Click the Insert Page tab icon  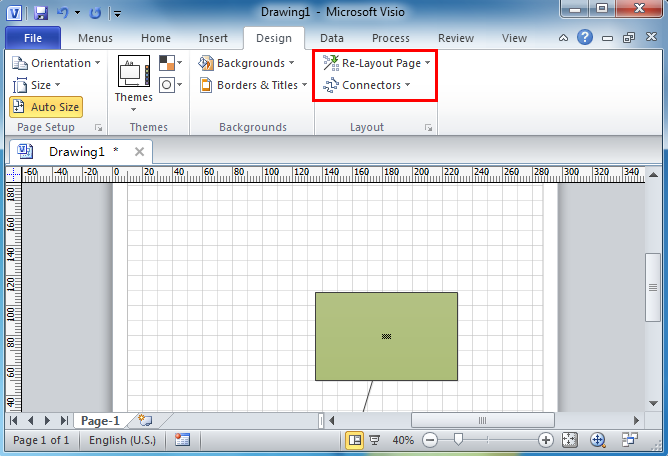pos(146,421)
